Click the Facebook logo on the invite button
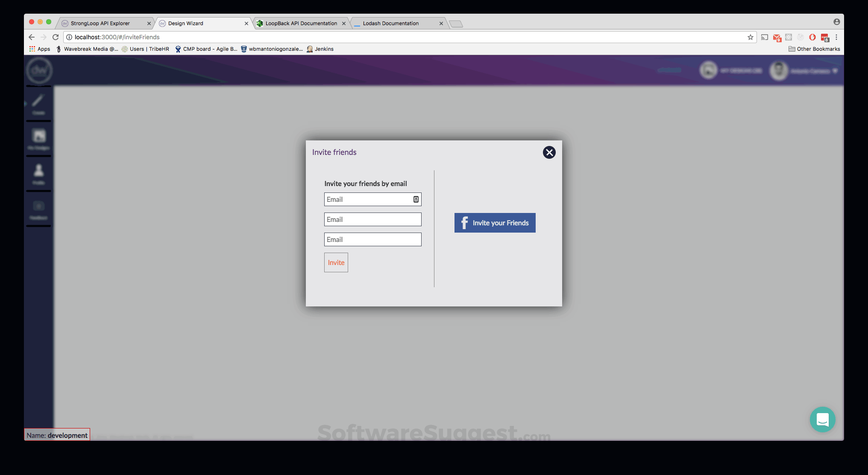The width and height of the screenshot is (868, 475). (464, 222)
